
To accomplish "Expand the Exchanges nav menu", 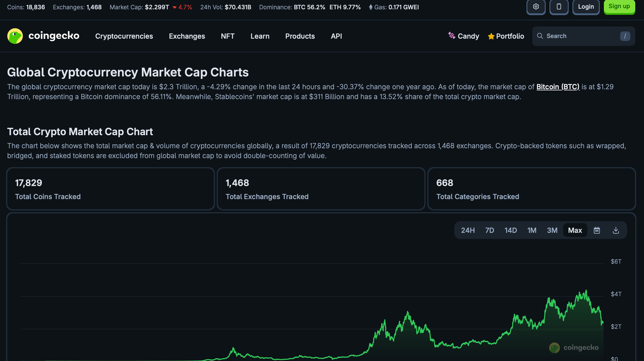I will 187,36.
